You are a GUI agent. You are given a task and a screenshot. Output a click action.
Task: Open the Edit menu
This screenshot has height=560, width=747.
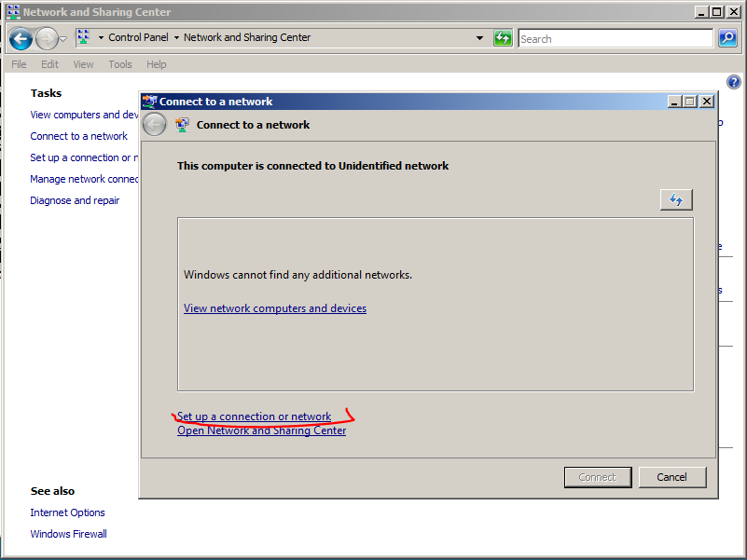pos(49,64)
